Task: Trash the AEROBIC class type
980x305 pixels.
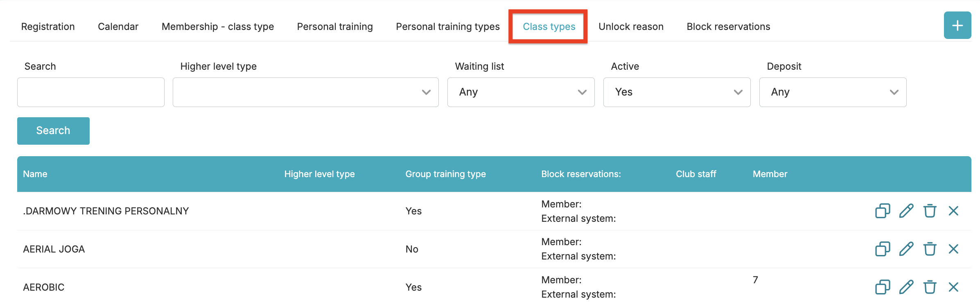Action: [930, 287]
